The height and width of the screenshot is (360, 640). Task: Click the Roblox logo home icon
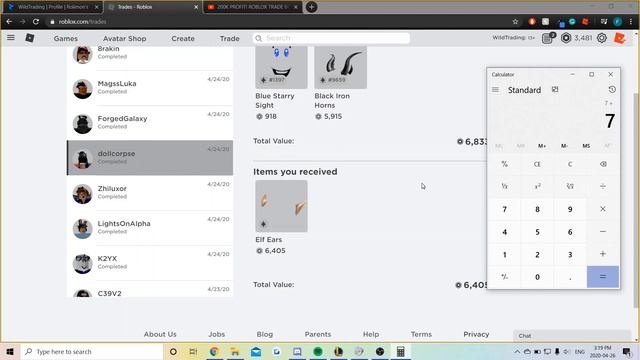point(30,38)
